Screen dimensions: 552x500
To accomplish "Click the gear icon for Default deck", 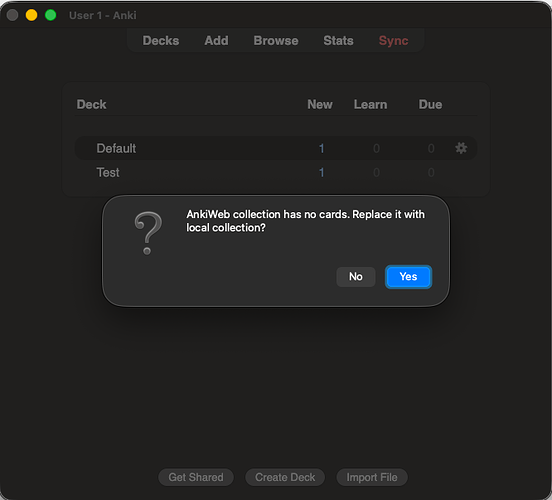I will coord(461,148).
